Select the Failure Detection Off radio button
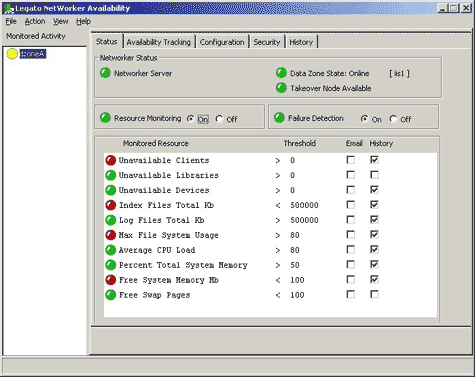 pos(393,119)
